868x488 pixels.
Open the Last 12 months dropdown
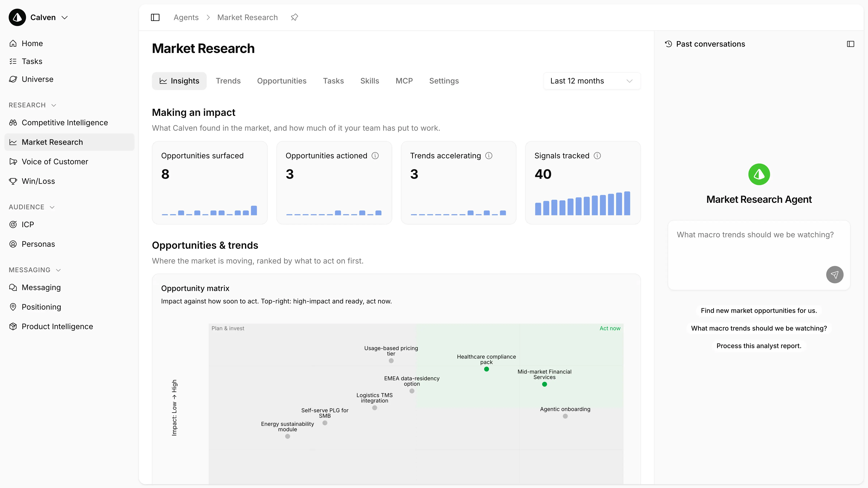tap(592, 81)
